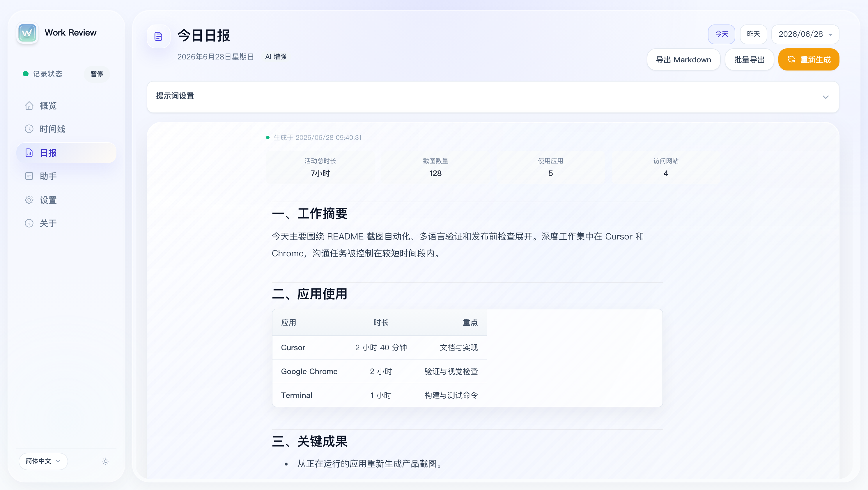
Task: Toggle light theme with sun icon
Action: pos(106,461)
